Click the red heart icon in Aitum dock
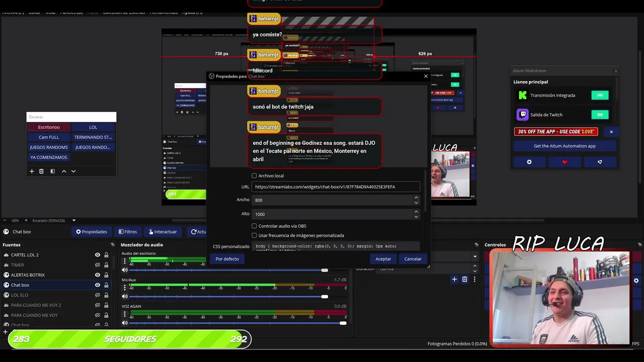Image resolution: width=644 pixels, height=362 pixels. (565, 162)
